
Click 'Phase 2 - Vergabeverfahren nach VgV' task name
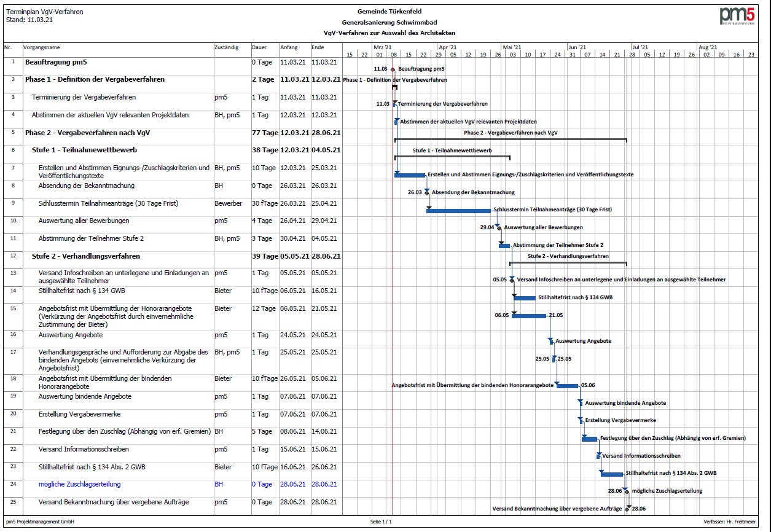[x=88, y=133]
